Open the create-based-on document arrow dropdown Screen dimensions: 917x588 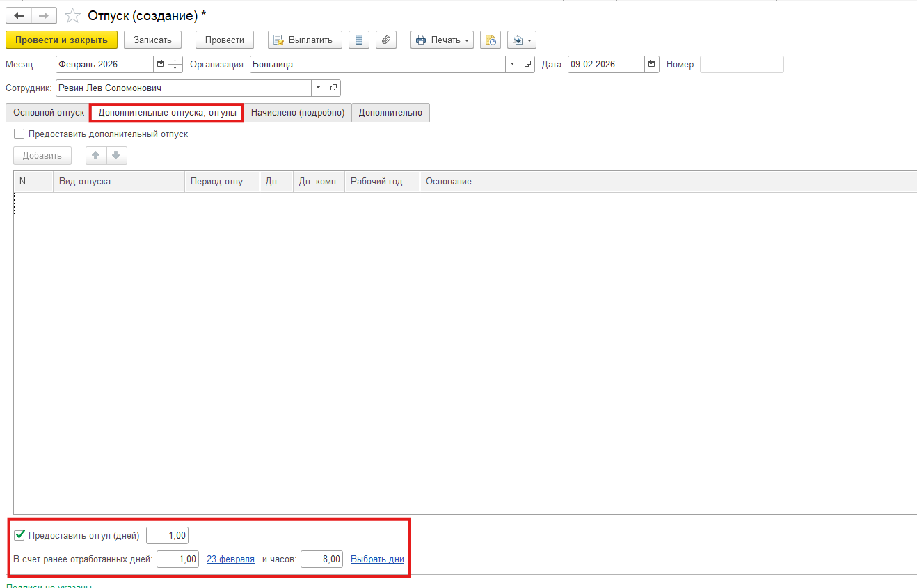(x=522, y=40)
